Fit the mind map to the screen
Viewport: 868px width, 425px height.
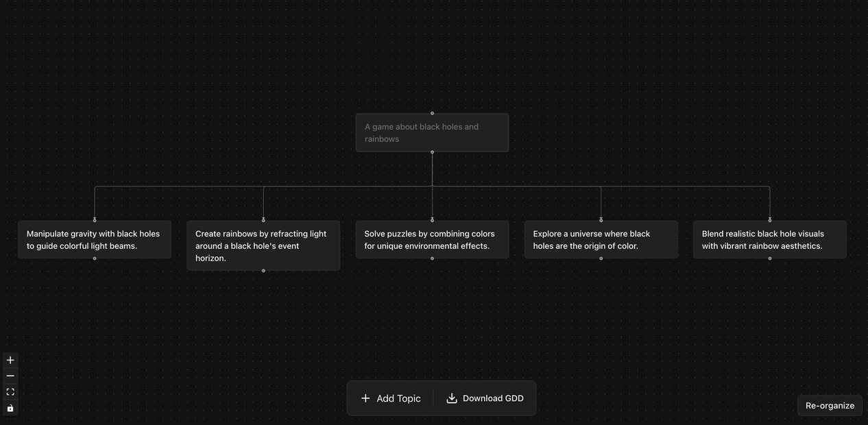[x=10, y=391]
